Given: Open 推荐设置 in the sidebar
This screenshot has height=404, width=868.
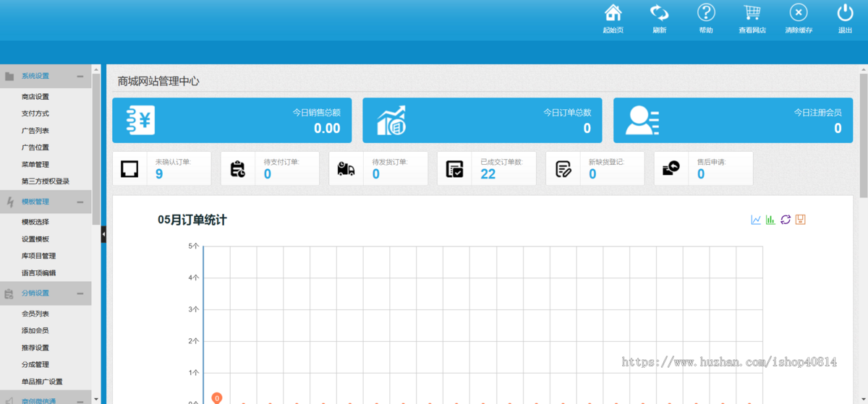Looking at the screenshot, I should (35, 348).
